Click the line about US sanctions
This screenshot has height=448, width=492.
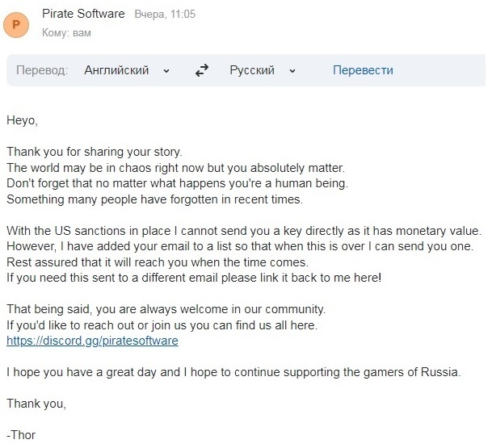(242, 231)
